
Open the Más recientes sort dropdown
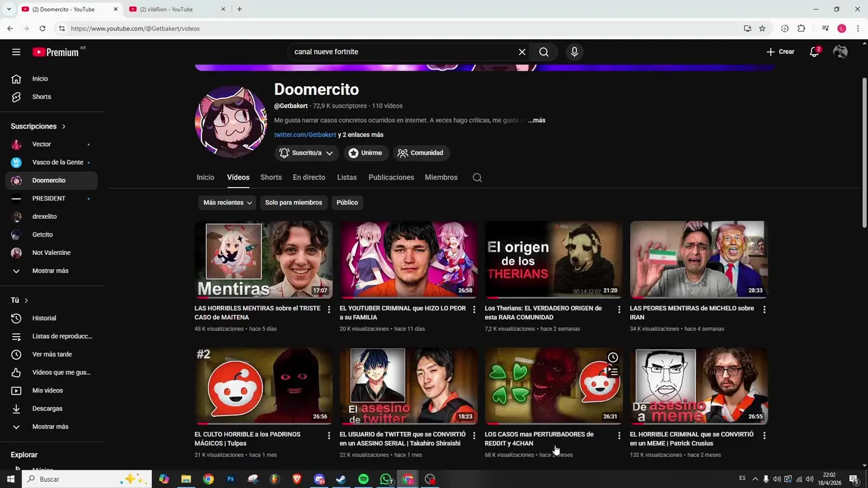coord(228,203)
